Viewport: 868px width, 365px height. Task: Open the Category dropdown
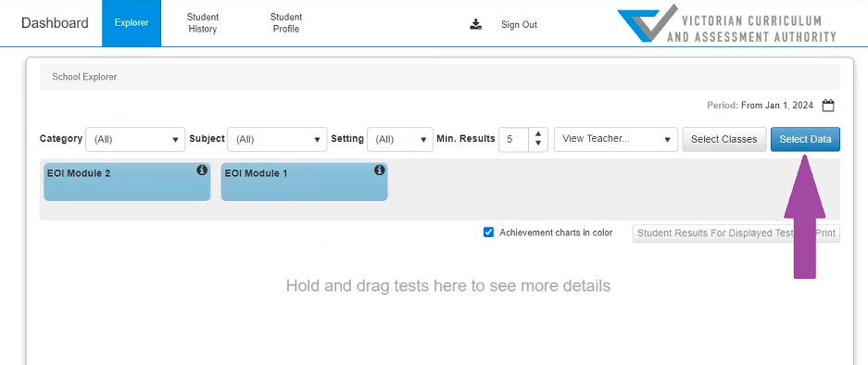pos(135,140)
